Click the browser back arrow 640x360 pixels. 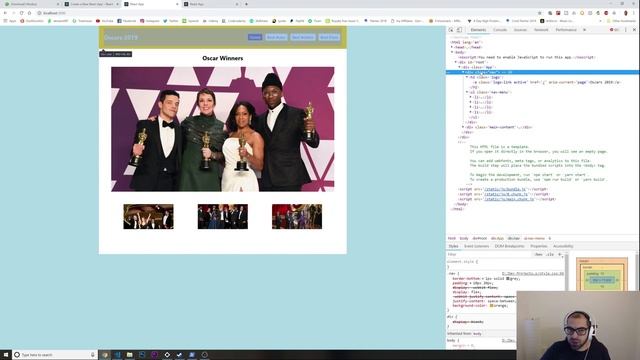[x=5, y=13]
